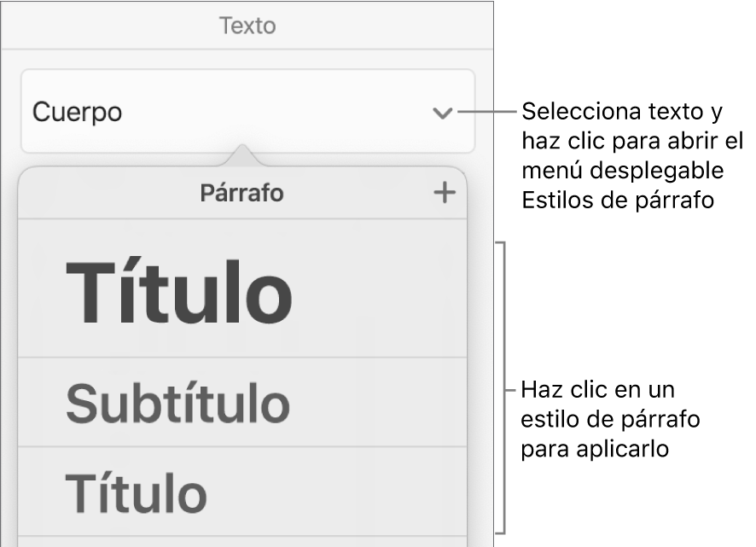Click the "Selecciona texto y" annotation line
Screen dimensions: 756x547
[x=622, y=112]
